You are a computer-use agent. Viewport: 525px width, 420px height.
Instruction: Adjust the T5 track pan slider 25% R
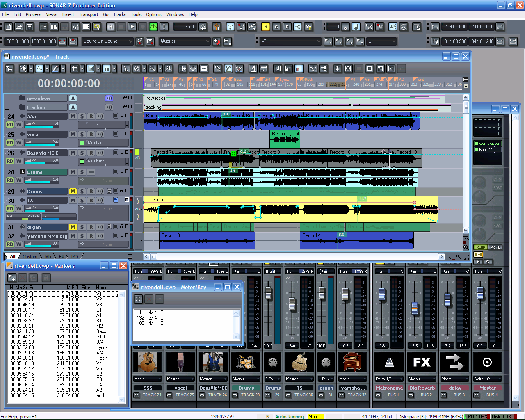[x=23, y=216]
